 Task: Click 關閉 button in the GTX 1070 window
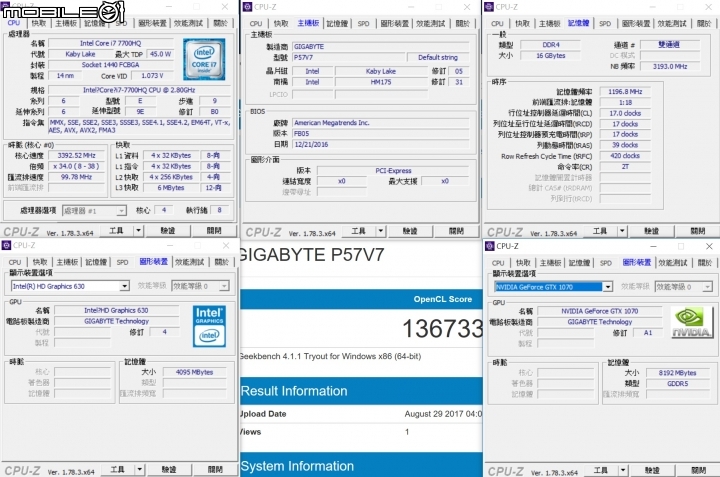click(x=698, y=470)
